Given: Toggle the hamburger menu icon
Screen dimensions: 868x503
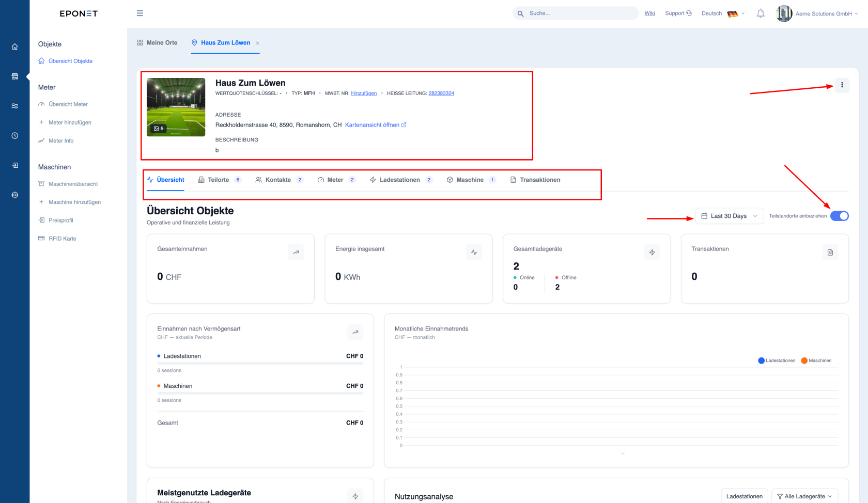Looking at the screenshot, I should point(139,13).
